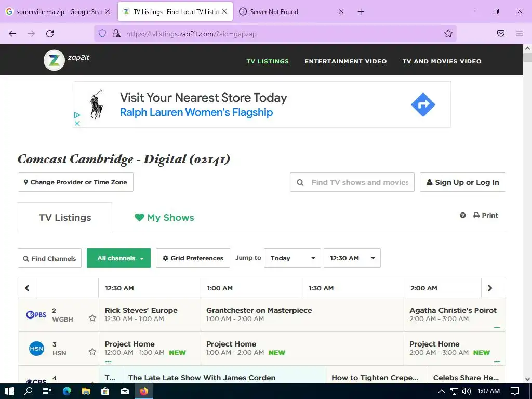Open Grid Preferences
Image resolution: width=532 pixels, height=399 pixels.
(x=193, y=258)
